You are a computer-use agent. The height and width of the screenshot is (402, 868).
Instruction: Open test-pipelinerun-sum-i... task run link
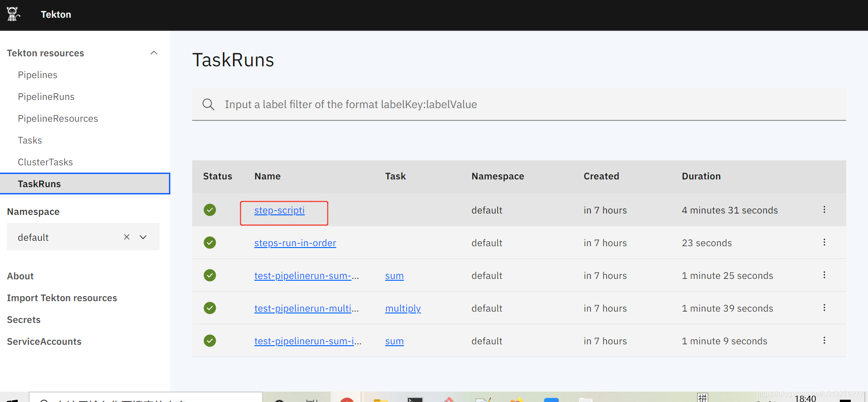(x=308, y=341)
